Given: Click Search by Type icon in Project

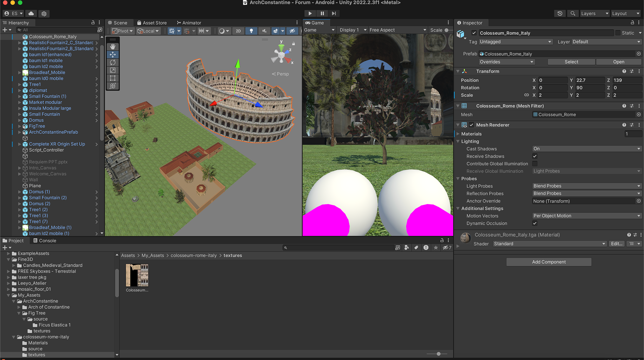Looking at the screenshot, I should click(407, 248).
